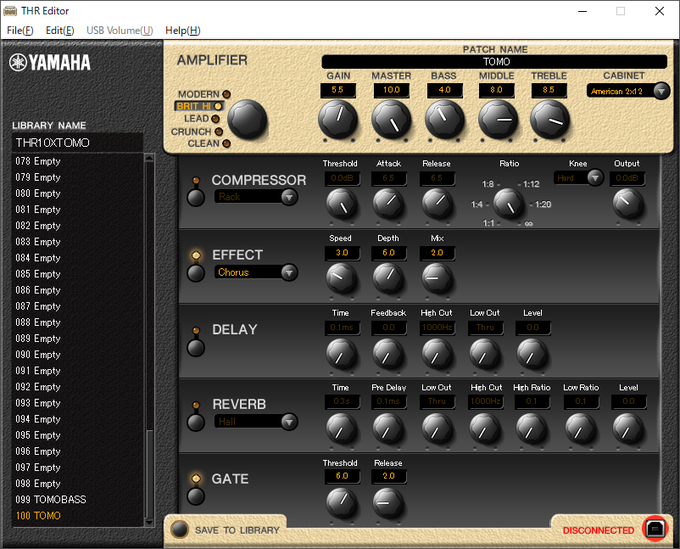Click the Effect Depth knob
680x549 pixels.
coord(388,278)
